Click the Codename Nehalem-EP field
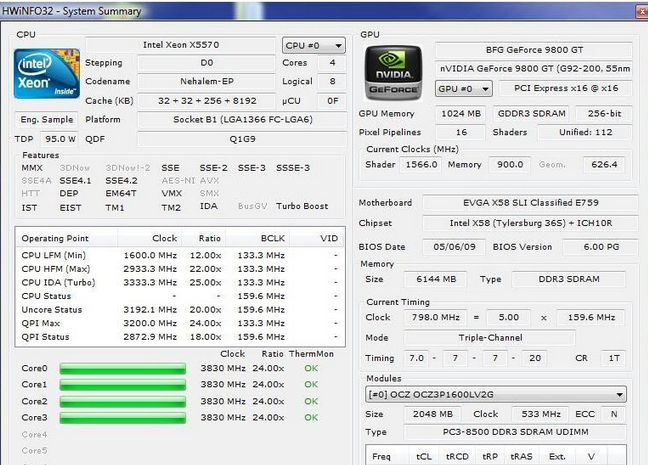The image size is (648, 465). click(x=206, y=81)
